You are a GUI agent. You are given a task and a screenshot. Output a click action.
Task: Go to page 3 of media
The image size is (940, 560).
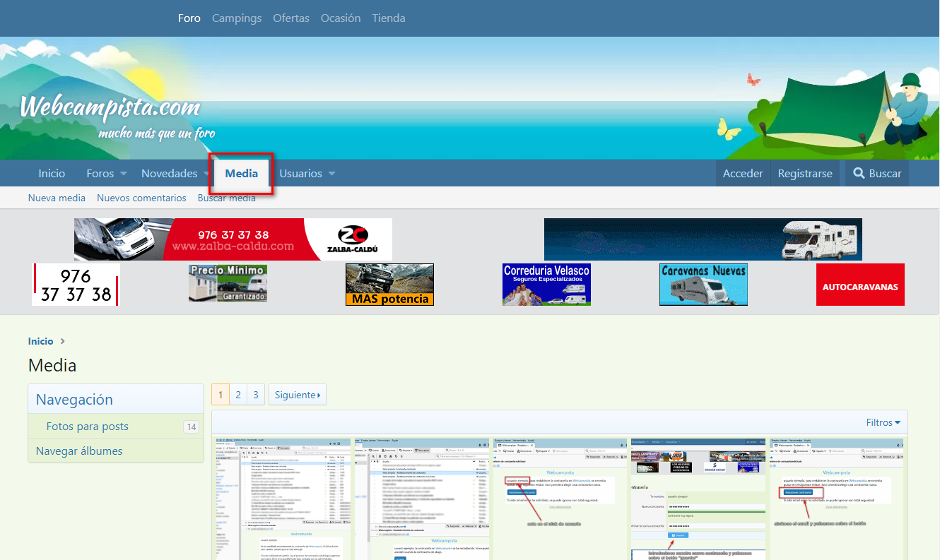point(256,395)
